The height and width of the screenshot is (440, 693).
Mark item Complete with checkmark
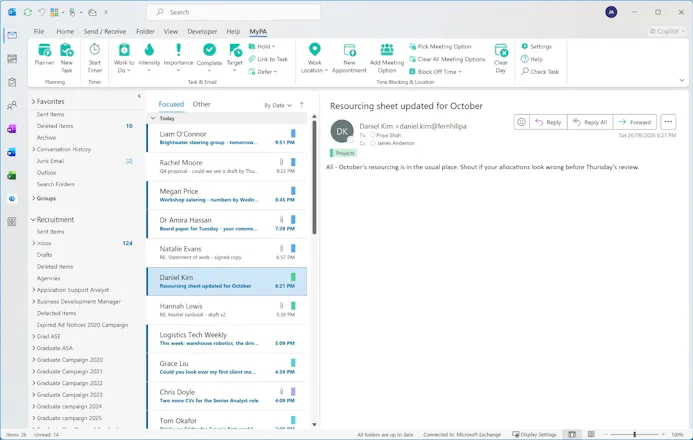click(x=209, y=57)
